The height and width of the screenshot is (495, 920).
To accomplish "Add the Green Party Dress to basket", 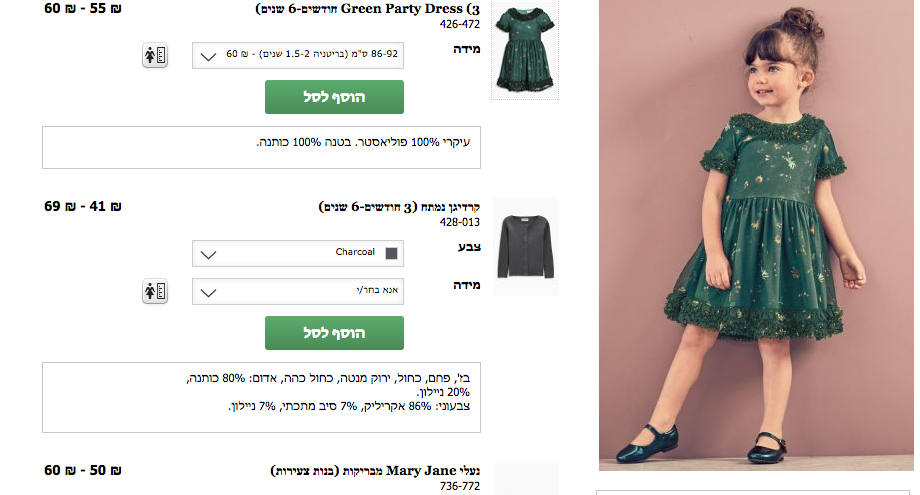I will [334, 97].
